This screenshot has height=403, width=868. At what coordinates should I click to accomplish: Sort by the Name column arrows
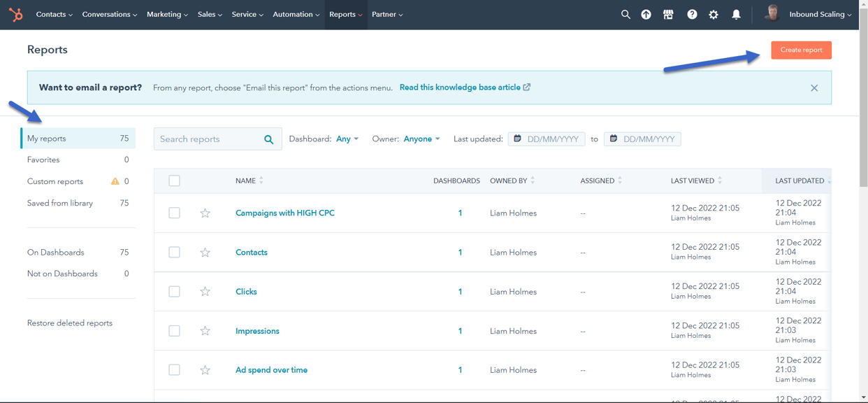[261, 181]
